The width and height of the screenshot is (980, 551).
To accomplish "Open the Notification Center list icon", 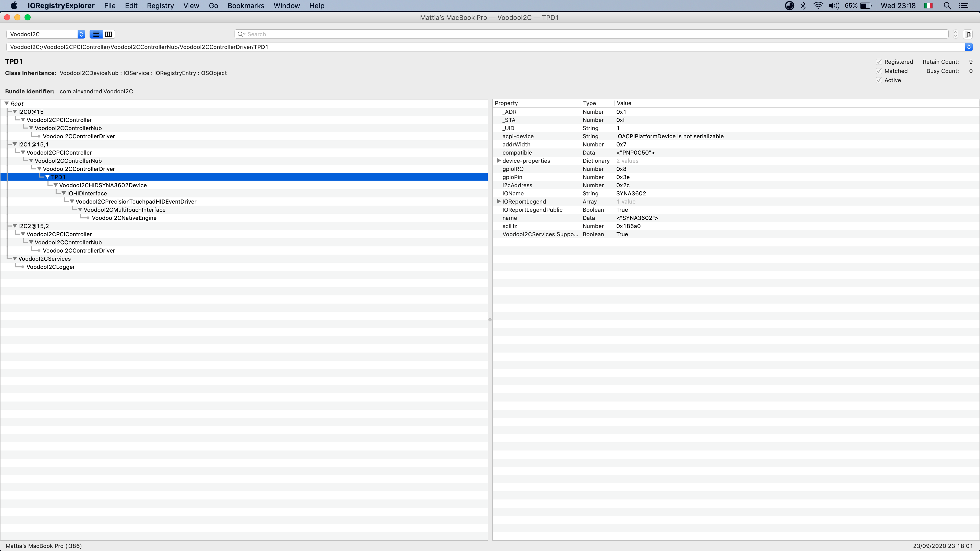I will point(963,6).
